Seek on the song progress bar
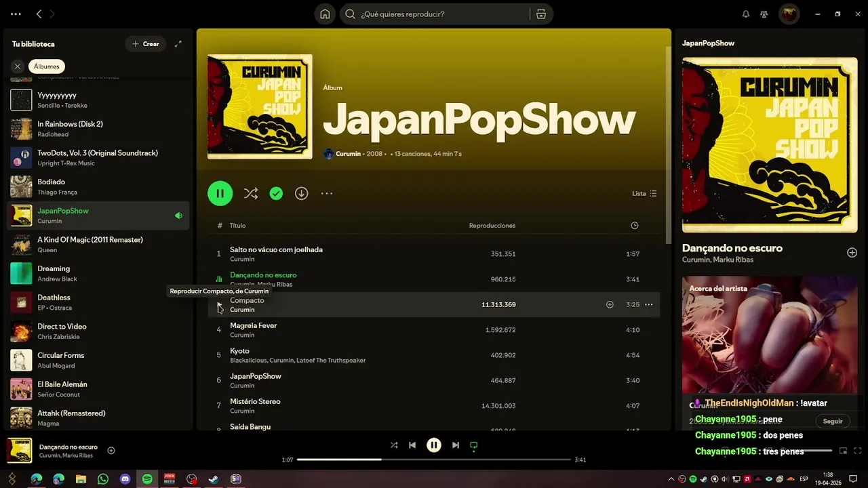The height and width of the screenshot is (488, 868). click(x=434, y=460)
